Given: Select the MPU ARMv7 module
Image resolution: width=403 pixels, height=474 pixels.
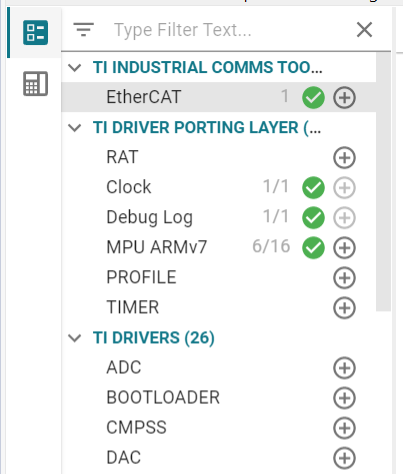Looking at the screenshot, I should [x=157, y=247].
